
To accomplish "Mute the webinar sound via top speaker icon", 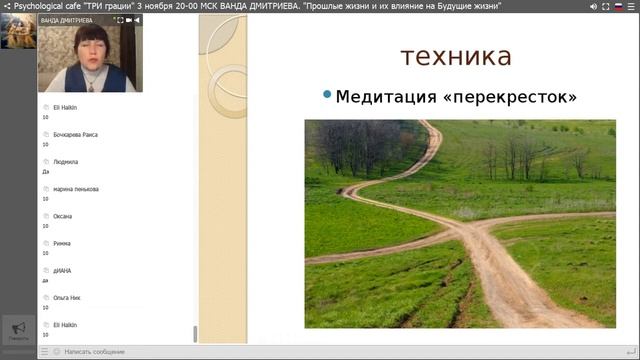I will 593,7.
